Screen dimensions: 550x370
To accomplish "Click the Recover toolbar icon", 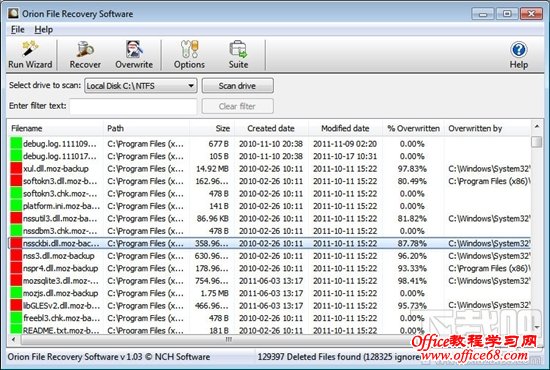I will tap(85, 55).
